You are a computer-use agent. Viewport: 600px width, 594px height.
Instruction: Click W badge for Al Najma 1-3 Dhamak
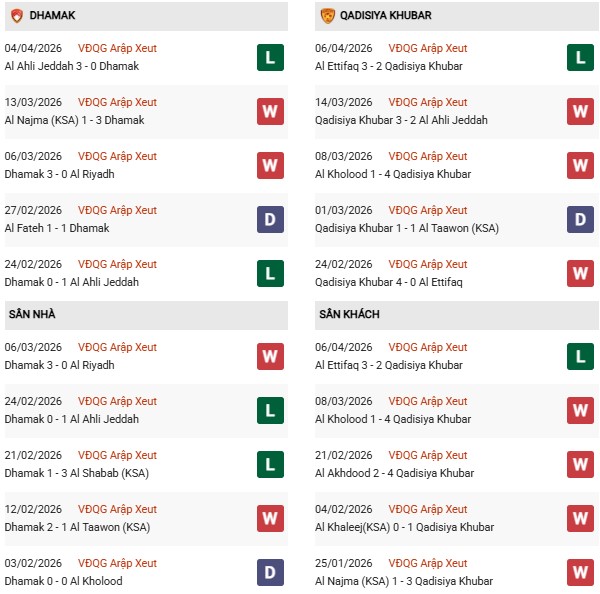coord(269,111)
